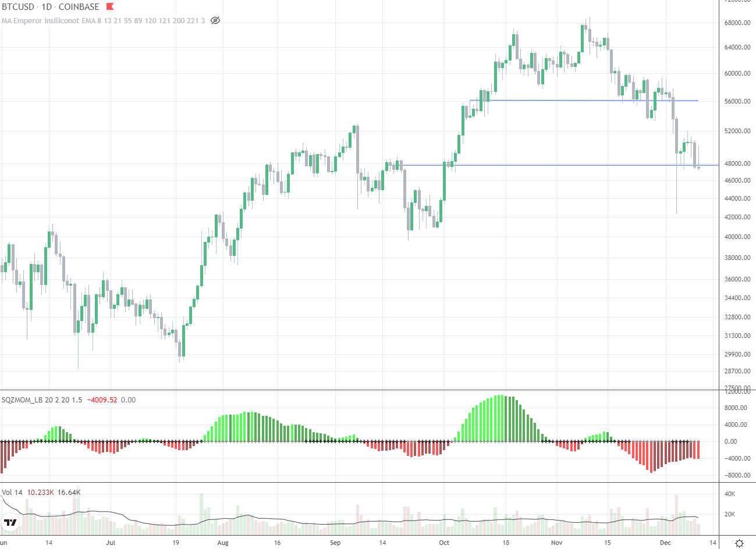Image resolution: width=756 pixels, height=549 pixels.
Task: Click the 16 date label on time axis
Action: click(277, 543)
